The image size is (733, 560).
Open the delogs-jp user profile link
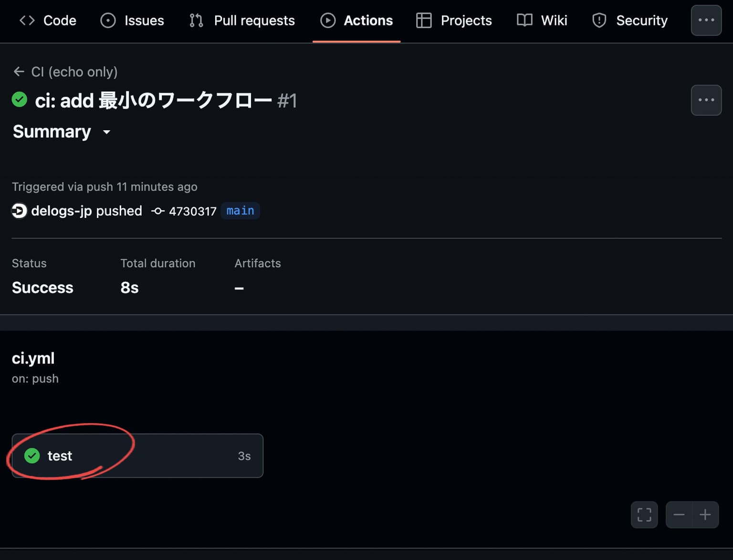61,211
